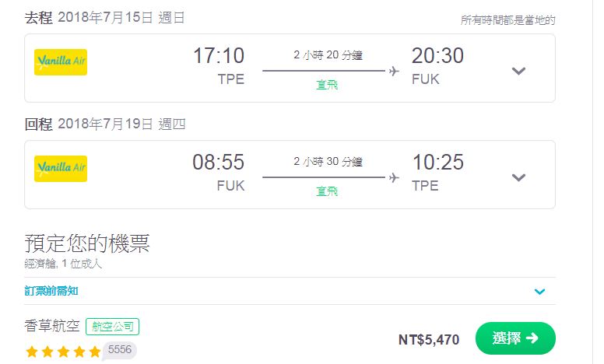The height and width of the screenshot is (364, 604).
Task: Expand return flight details chevron
Action: 518,177
